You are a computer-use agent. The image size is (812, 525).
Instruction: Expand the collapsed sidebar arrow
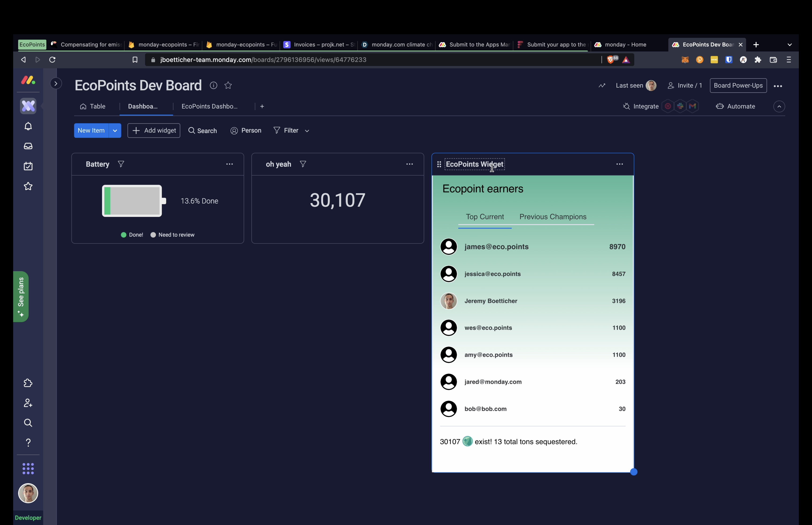[56, 83]
